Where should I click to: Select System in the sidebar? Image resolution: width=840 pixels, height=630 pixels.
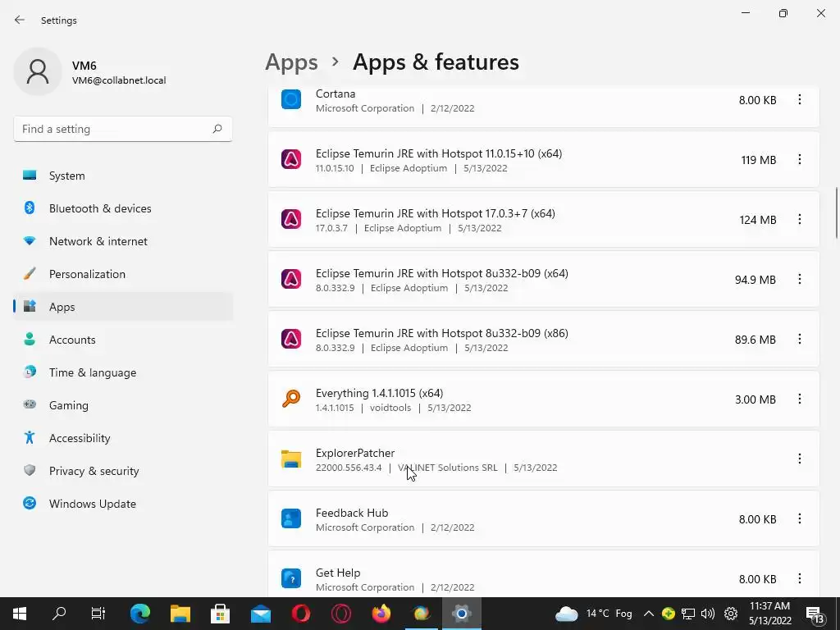click(123, 176)
